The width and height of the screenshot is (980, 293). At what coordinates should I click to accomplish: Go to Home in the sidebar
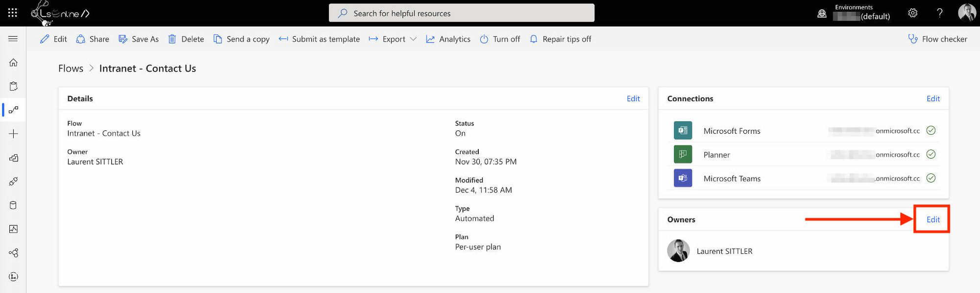(x=13, y=62)
